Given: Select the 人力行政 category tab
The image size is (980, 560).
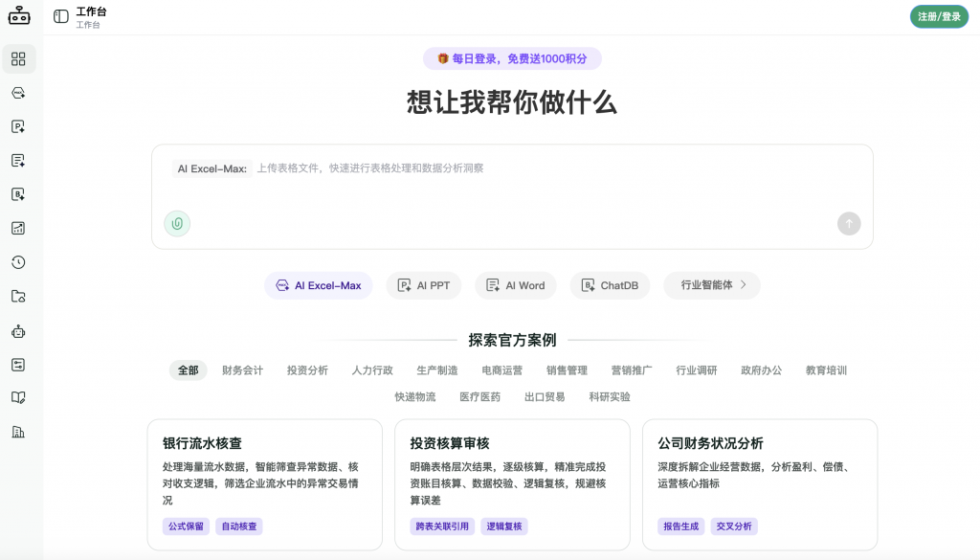Looking at the screenshot, I should click(x=372, y=370).
